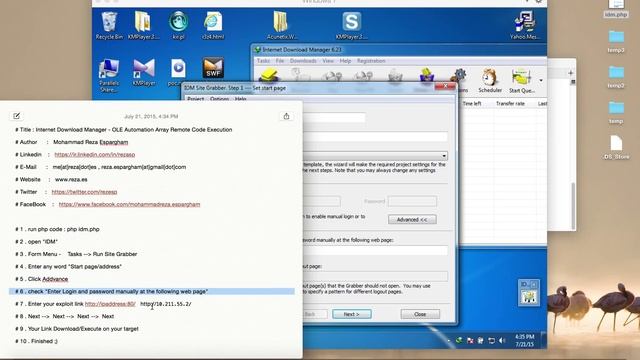Open the Options menu in Site Grabber
Viewport: 640px width, 360px height.
(x=219, y=99)
